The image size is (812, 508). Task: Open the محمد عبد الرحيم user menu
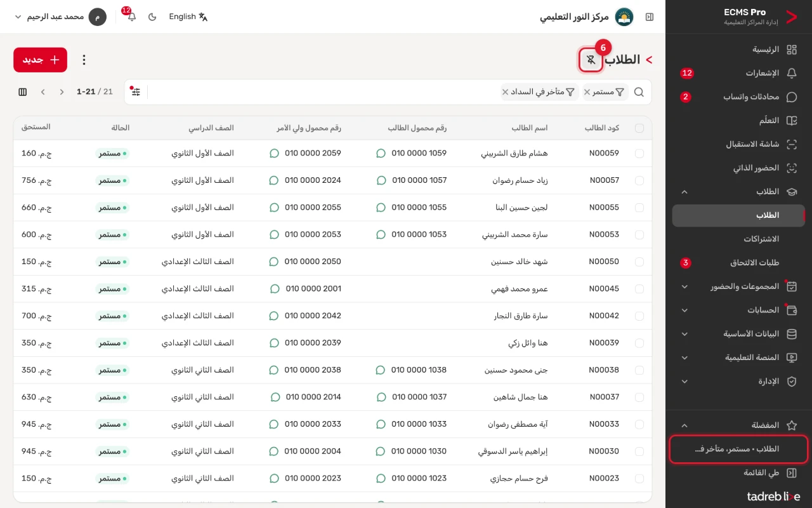[x=60, y=17]
